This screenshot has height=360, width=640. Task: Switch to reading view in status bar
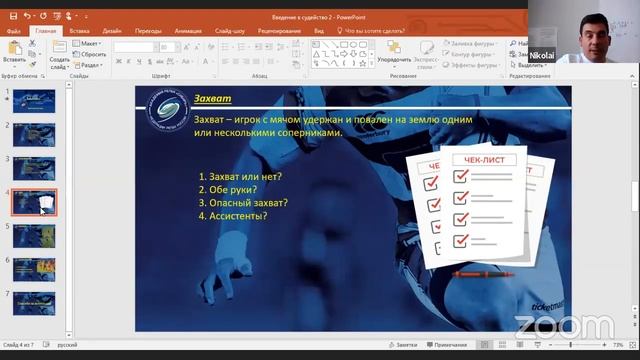(520, 345)
